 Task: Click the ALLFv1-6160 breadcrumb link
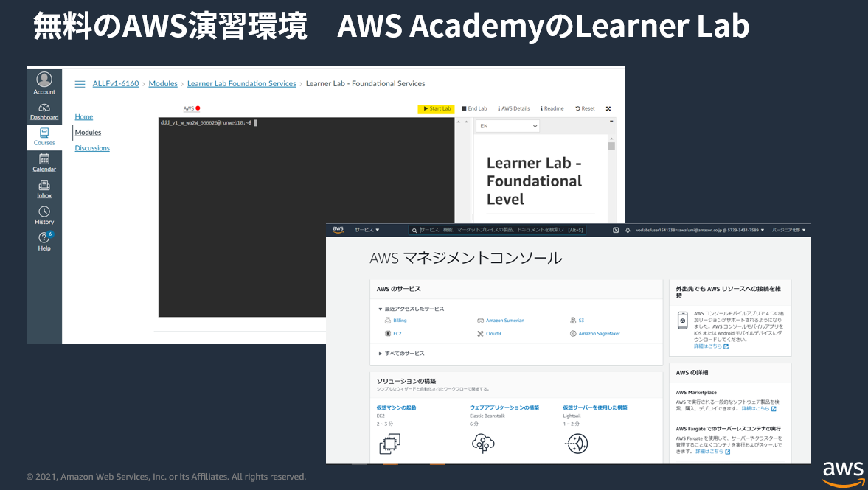pos(116,83)
